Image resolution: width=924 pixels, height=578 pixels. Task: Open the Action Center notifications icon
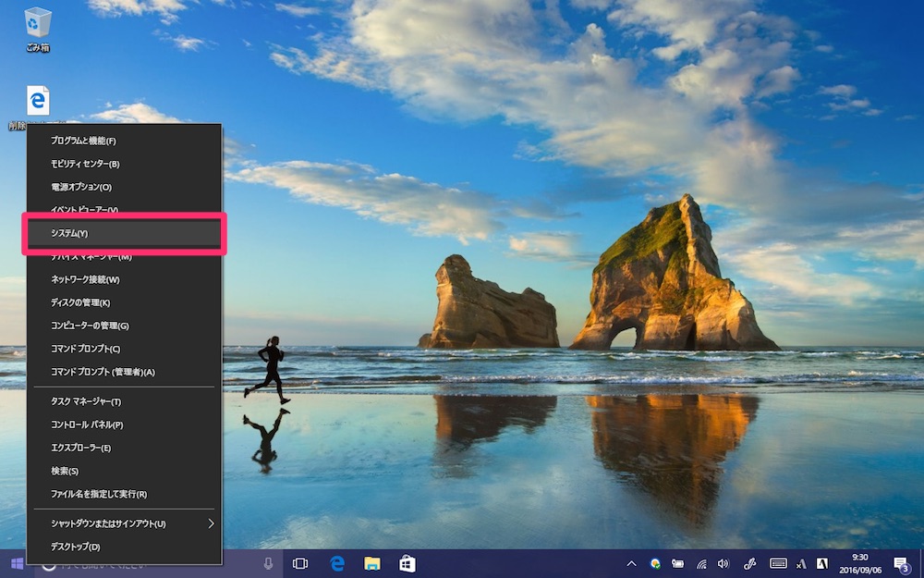[901, 564]
